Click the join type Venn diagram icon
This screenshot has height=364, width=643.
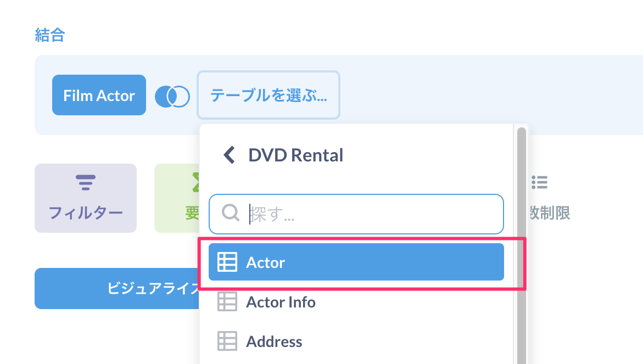[172, 97]
